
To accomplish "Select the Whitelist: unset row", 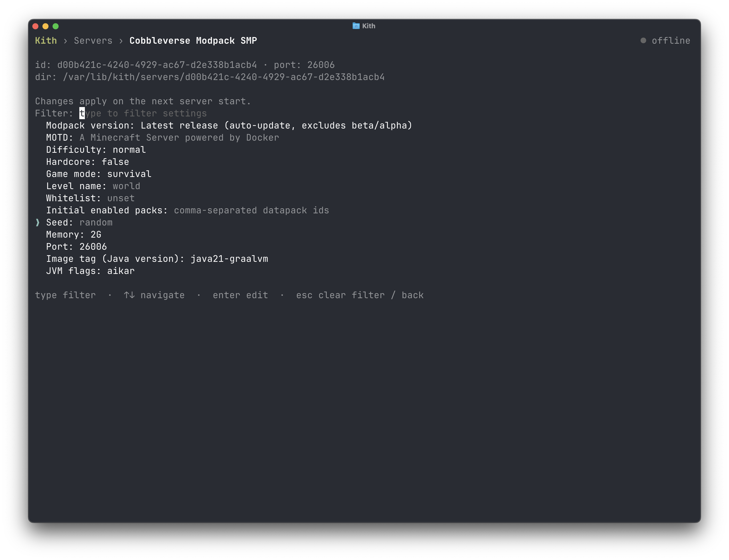I will pos(90,198).
